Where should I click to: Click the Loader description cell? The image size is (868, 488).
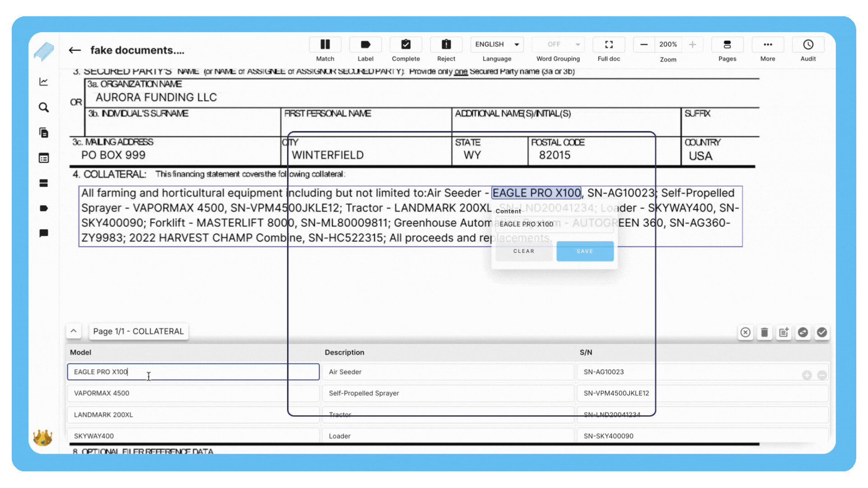point(448,436)
